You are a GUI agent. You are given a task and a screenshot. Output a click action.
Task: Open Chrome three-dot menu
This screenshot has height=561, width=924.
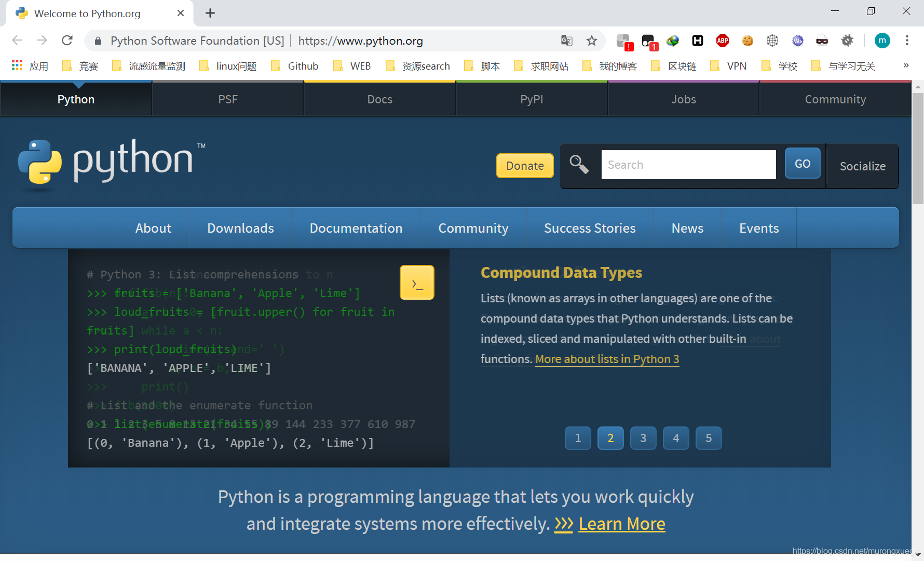[907, 41]
